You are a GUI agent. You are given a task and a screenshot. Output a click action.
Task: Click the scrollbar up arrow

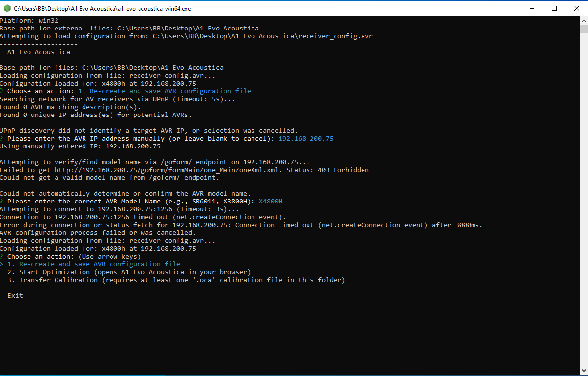click(x=584, y=20)
